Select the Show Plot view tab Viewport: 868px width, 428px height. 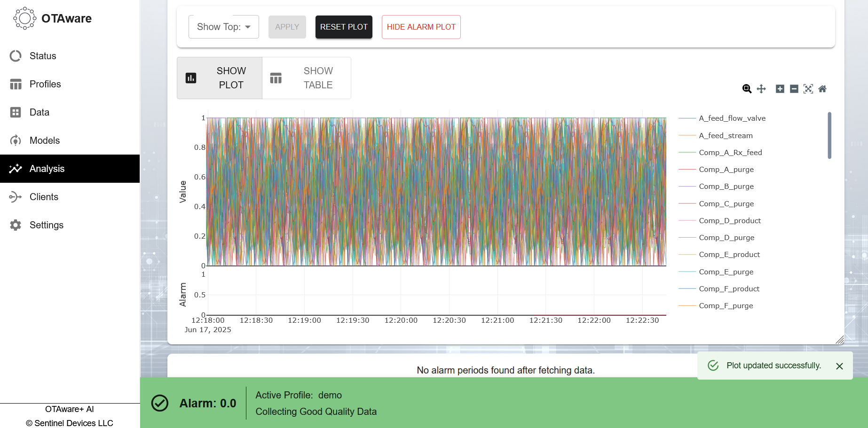[x=220, y=78]
